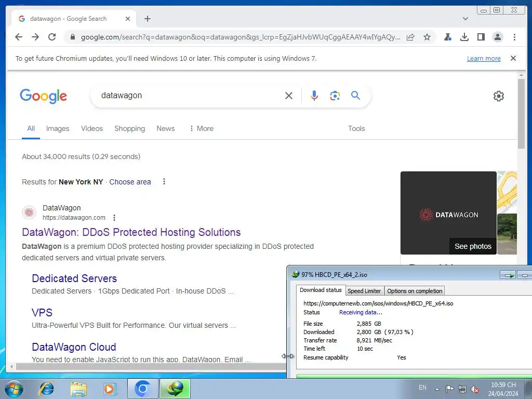Click the download progress bar

[x=414, y=376]
